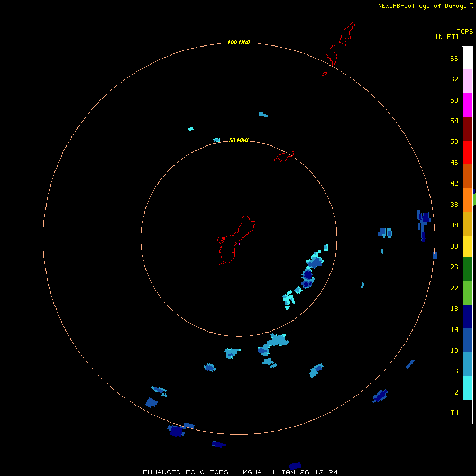The image size is (476, 476).
Task: Click the white swatch atop the tops legend
Action: click(467, 58)
